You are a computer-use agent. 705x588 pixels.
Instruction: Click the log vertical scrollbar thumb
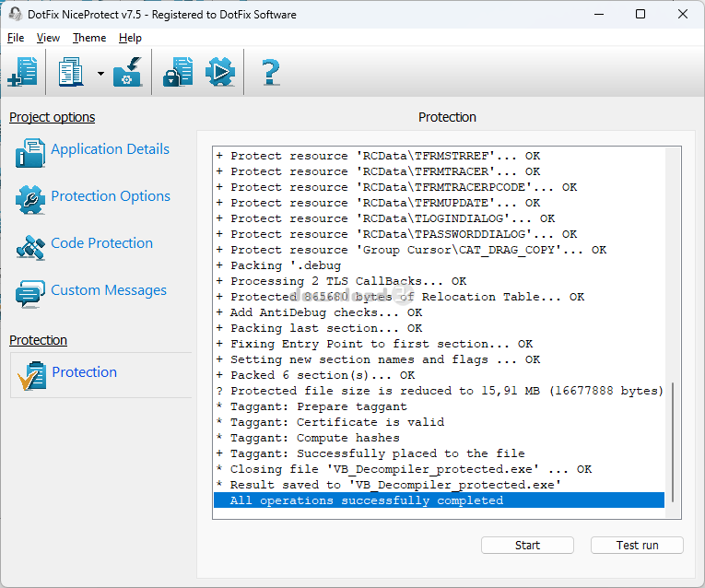pos(673,442)
